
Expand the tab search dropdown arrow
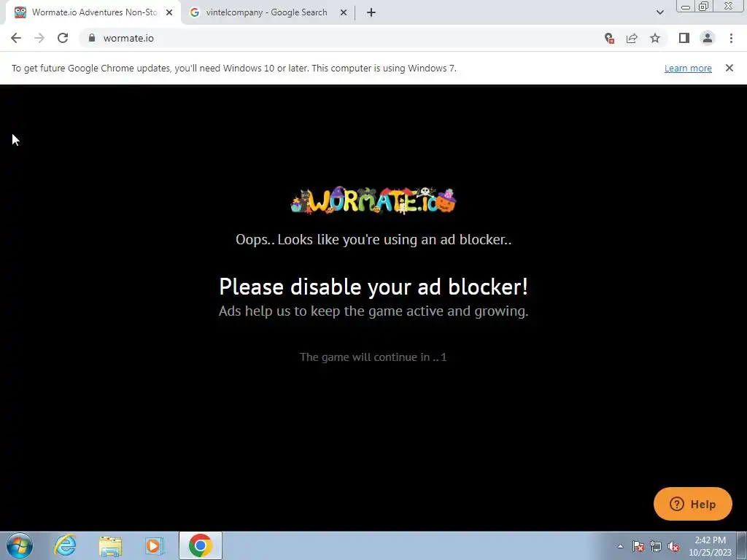[659, 12]
